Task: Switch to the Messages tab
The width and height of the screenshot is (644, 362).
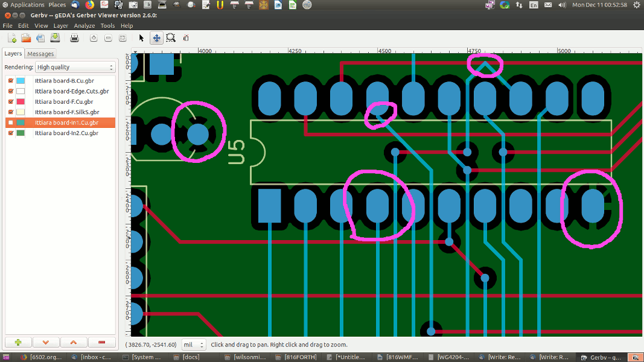Action: 40,54
